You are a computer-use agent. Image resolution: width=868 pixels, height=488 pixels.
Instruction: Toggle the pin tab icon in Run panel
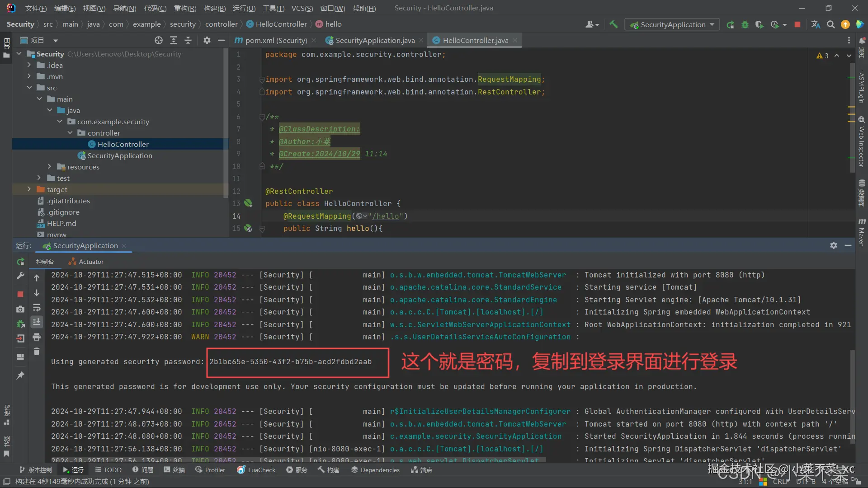tap(20, 375)
